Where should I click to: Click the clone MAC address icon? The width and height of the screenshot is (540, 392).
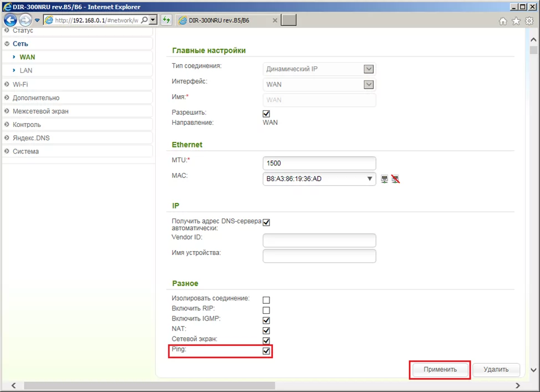(x=385, y=179)
